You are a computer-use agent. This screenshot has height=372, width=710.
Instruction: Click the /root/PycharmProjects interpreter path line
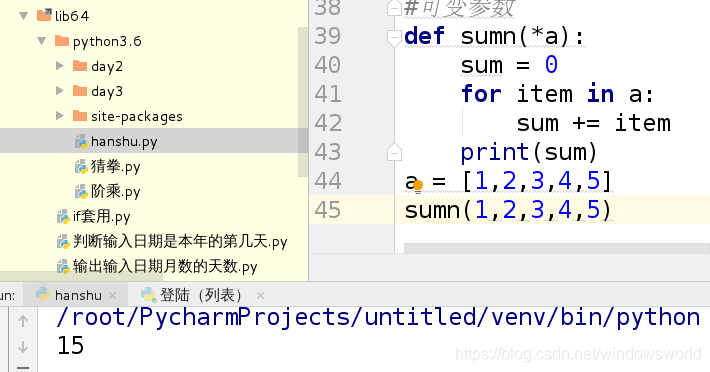[x=378, y=317]
